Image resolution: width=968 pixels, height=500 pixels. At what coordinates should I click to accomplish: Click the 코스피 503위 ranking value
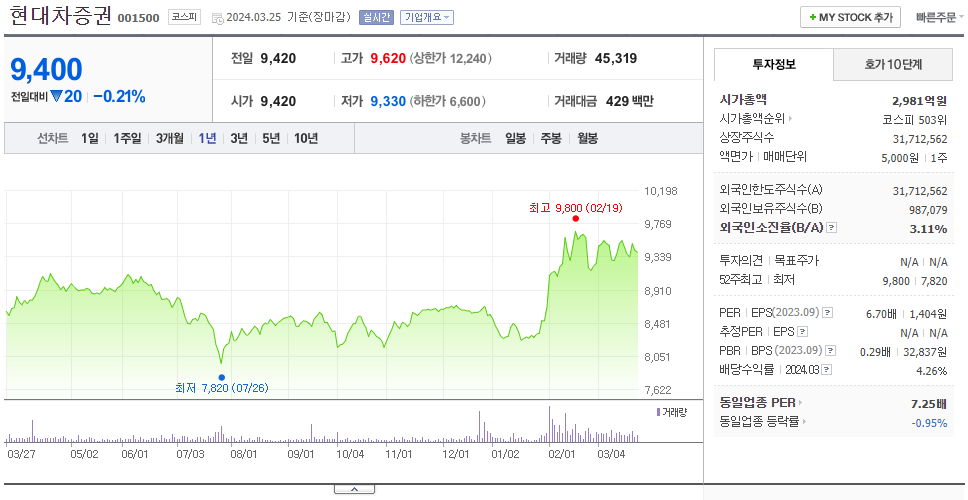point(916,120)
